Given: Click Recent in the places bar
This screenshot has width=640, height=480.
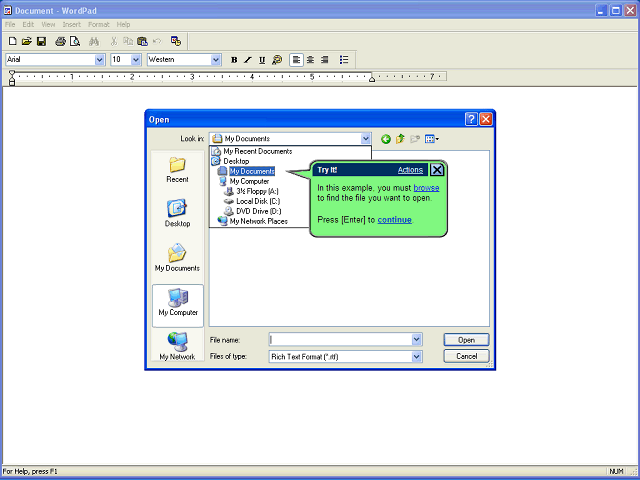Looking at the screenshot, I should point(178,170).
